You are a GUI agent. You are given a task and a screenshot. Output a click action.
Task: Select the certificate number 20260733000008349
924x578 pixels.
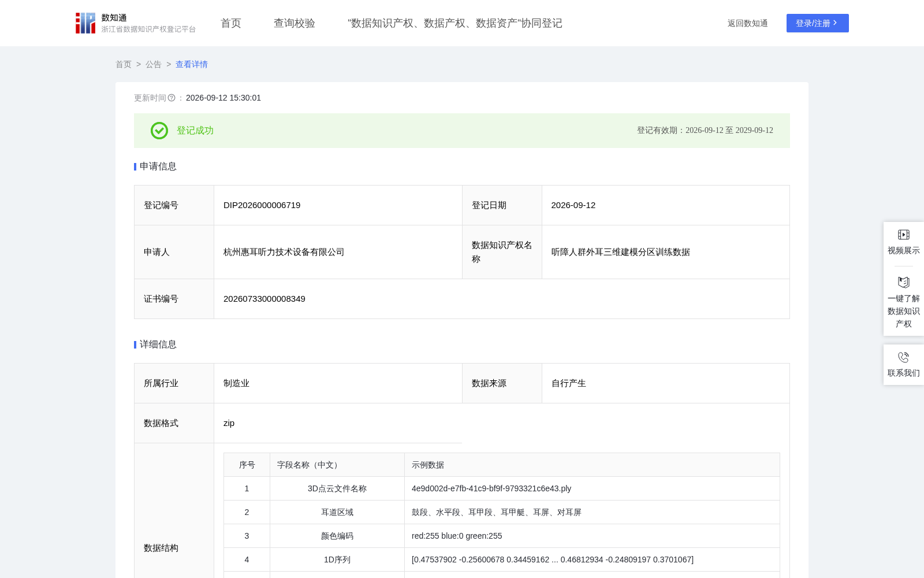264,299
